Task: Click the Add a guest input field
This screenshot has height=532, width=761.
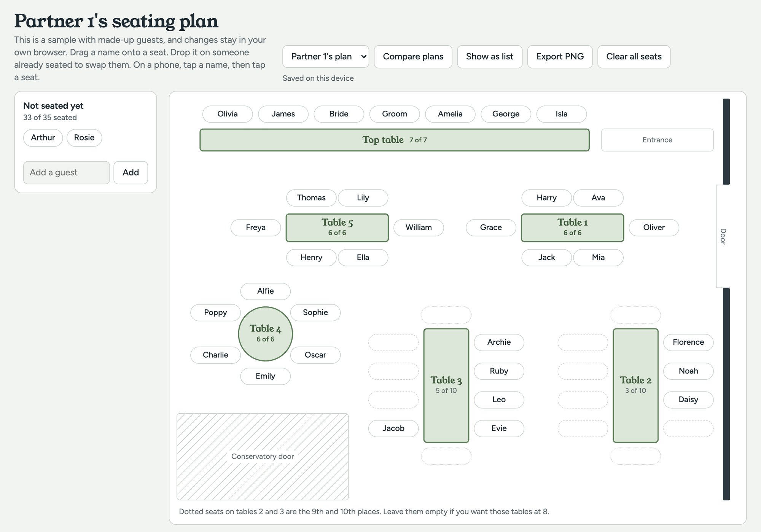Action: coord(67,173)
